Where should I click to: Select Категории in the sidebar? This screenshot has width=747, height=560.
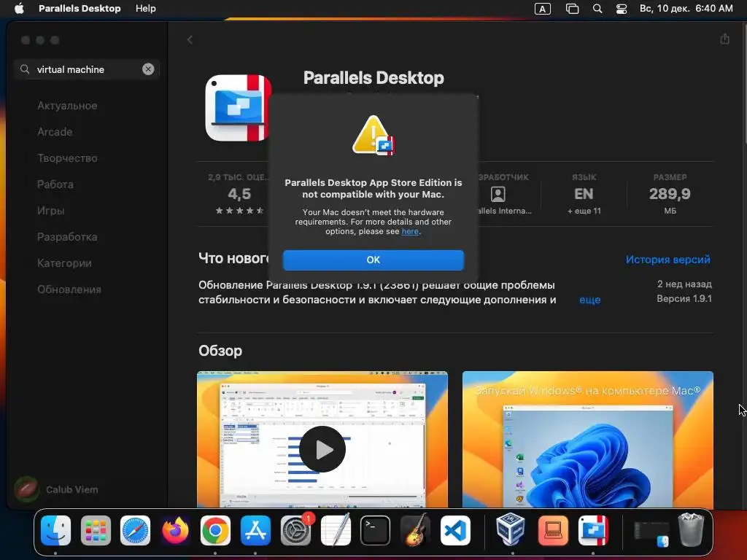tap(64, 262)
